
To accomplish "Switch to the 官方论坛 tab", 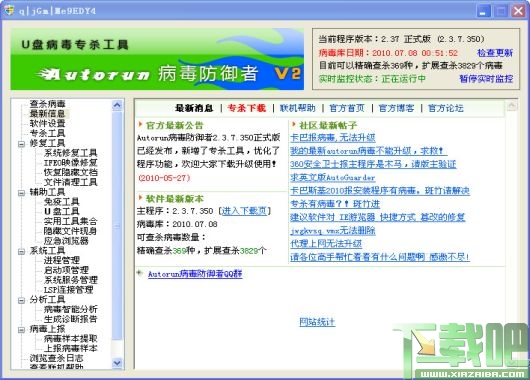I will click(445, 108).
